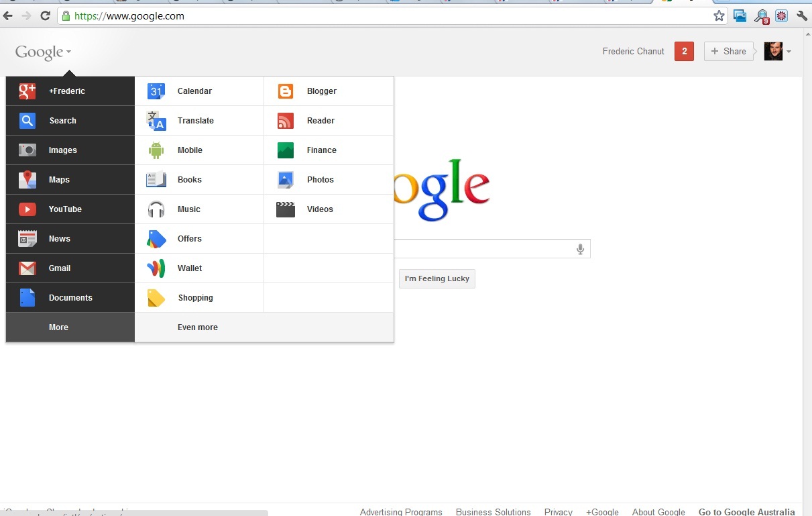The image size is (812, 516).
Task: Click the voice search microphone icon
Action: pyautogui.click(x=580, y=249)
